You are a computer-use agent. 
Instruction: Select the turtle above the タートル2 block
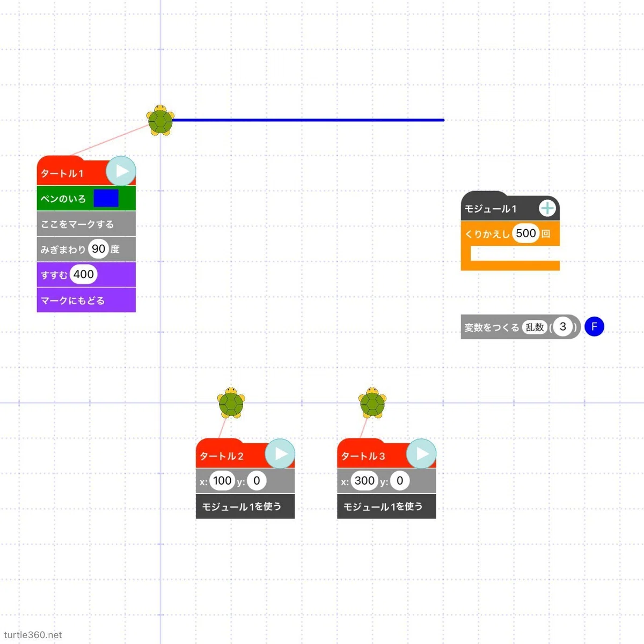(231, 402)
